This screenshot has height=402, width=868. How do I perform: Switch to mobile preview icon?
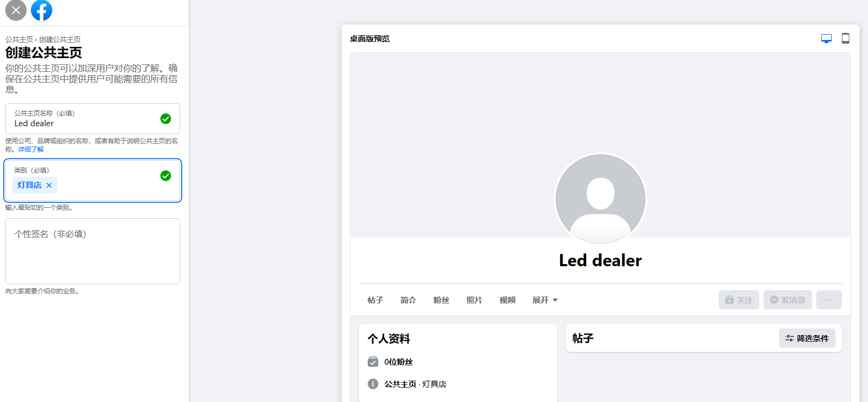846,38
